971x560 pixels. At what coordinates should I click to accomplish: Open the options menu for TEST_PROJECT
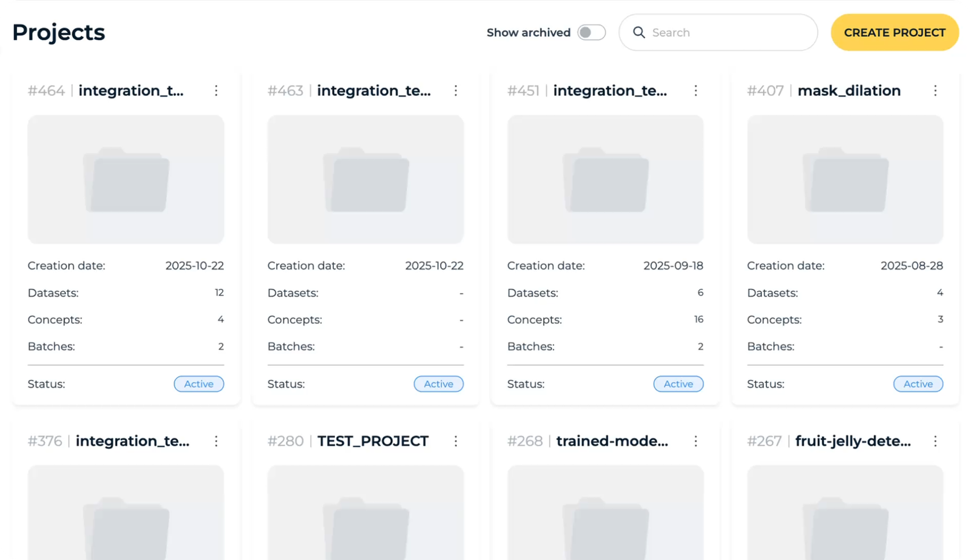pyautogui.click(x=456, y=441)
